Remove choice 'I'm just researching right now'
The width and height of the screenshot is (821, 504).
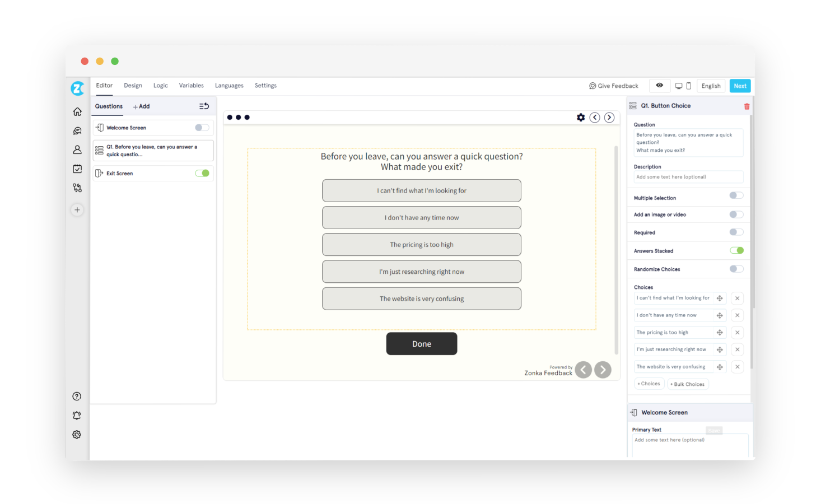[738, 349]
